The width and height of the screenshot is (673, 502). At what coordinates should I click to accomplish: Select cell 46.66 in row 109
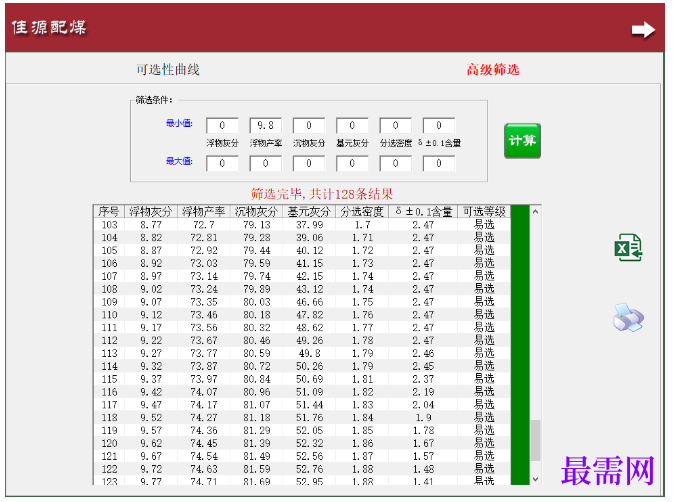(x=309, y=302)
